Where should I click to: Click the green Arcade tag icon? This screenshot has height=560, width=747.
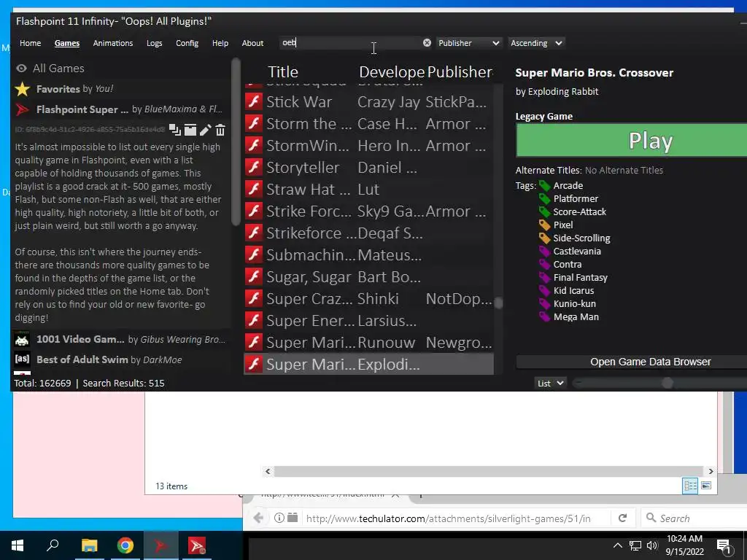(544, 186)
